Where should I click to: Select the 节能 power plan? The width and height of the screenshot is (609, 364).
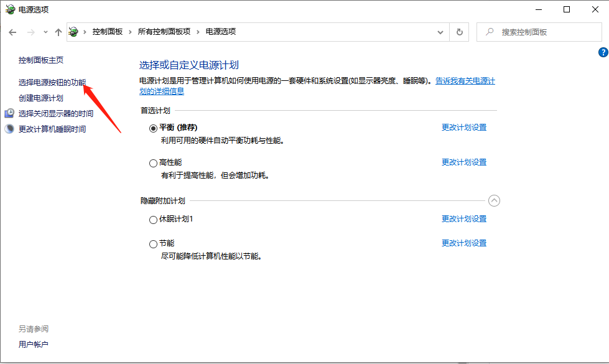tap(152, 243)
